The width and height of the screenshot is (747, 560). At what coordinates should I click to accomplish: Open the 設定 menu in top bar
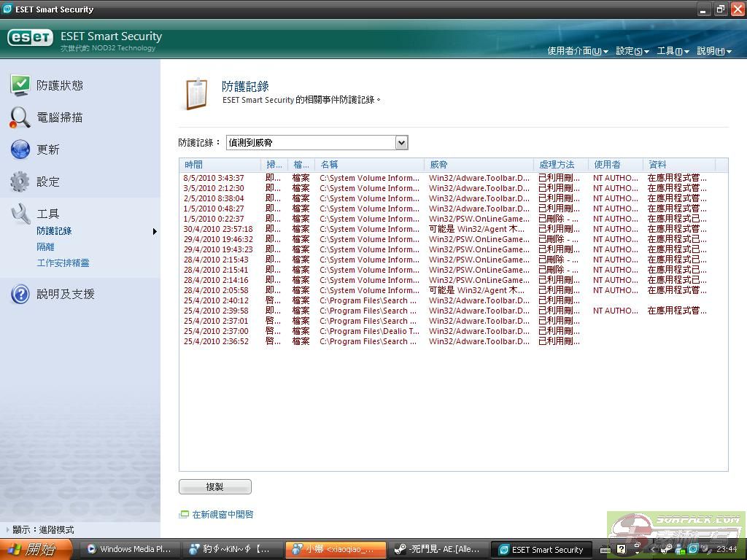click(632, 51)
